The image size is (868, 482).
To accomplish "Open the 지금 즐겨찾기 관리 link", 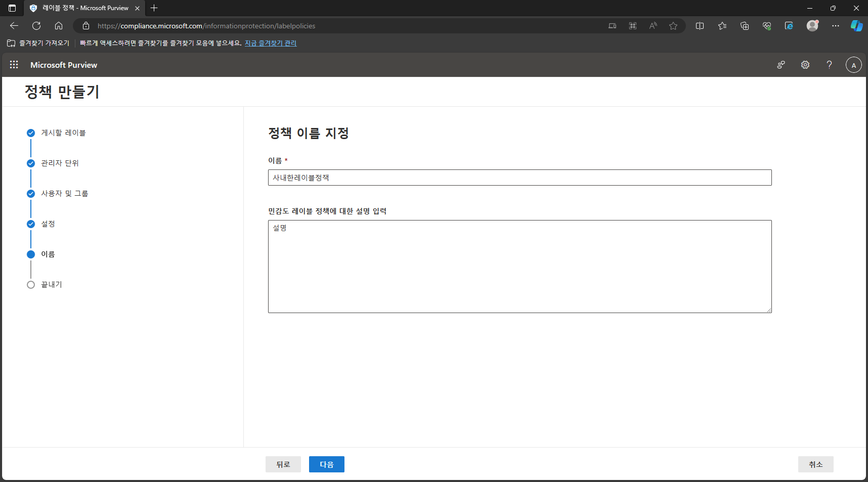I will [271, 43].
